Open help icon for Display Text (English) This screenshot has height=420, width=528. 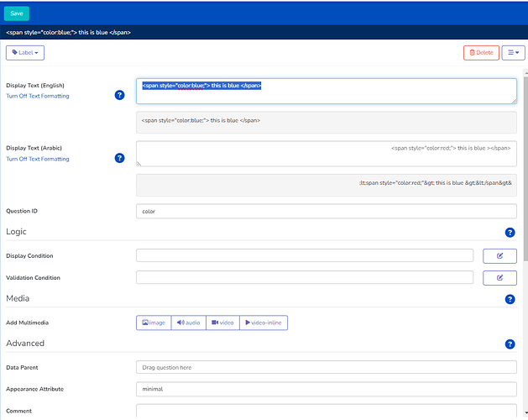coord(119,95)
